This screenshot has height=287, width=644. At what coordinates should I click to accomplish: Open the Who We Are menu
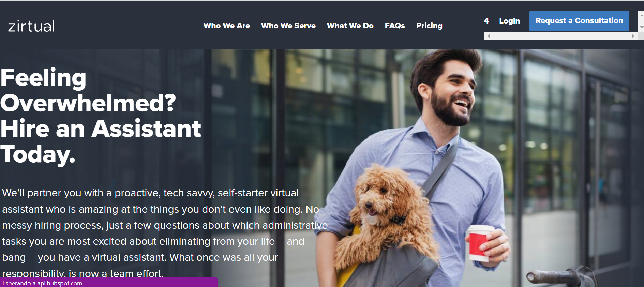click(227, 26)
